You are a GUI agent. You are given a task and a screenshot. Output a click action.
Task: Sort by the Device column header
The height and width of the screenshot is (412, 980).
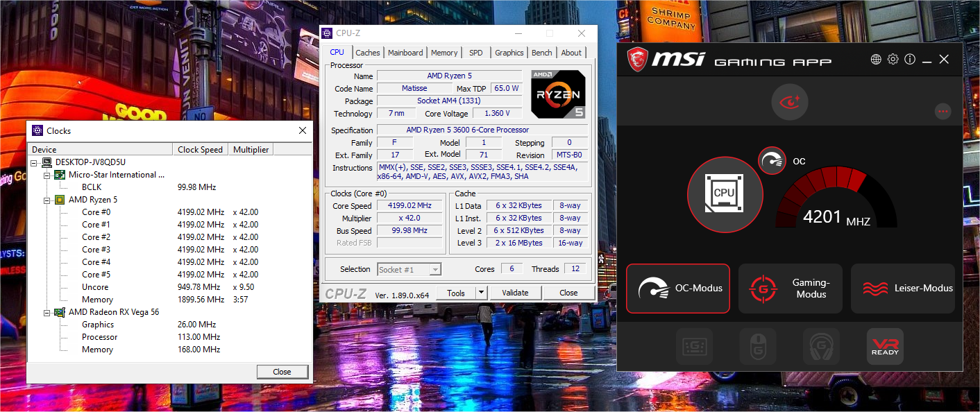tap(101, 149)
